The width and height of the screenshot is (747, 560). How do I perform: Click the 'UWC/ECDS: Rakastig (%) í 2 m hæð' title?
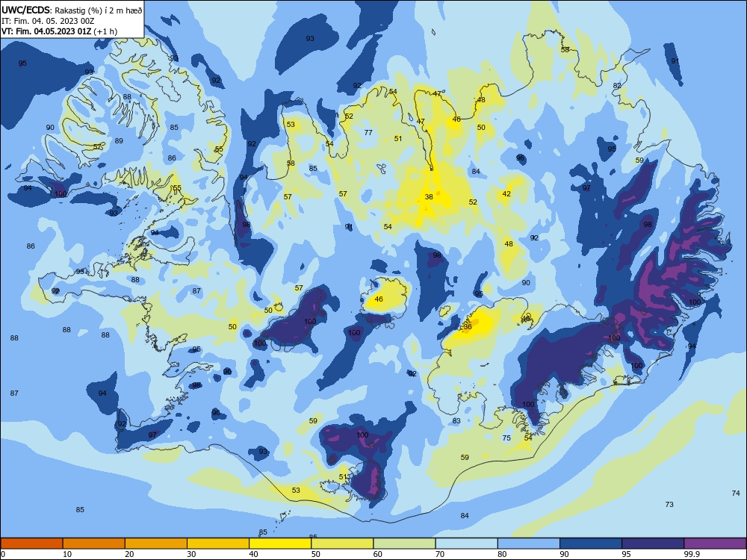[72, 10]
